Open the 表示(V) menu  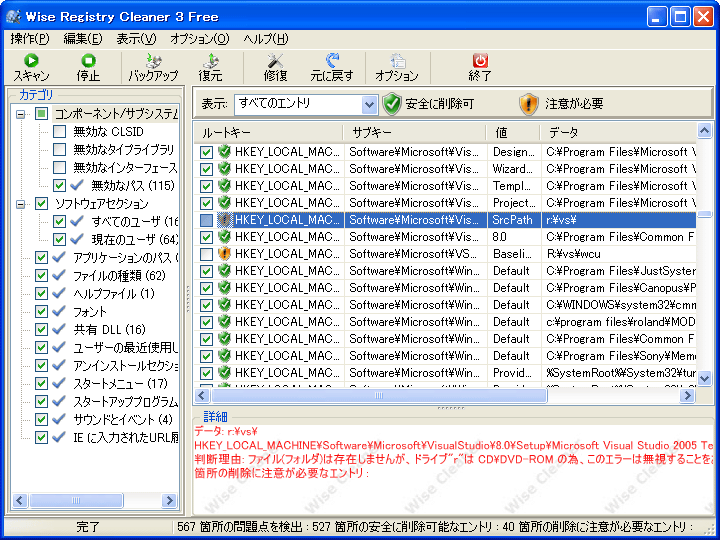coord(136,39)
